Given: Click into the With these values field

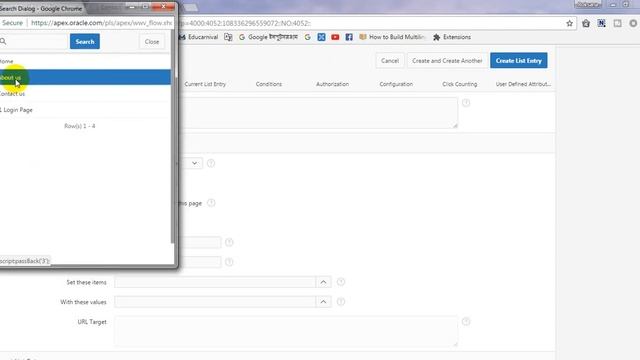Looking at the screenshot, I should coord(215,302).
